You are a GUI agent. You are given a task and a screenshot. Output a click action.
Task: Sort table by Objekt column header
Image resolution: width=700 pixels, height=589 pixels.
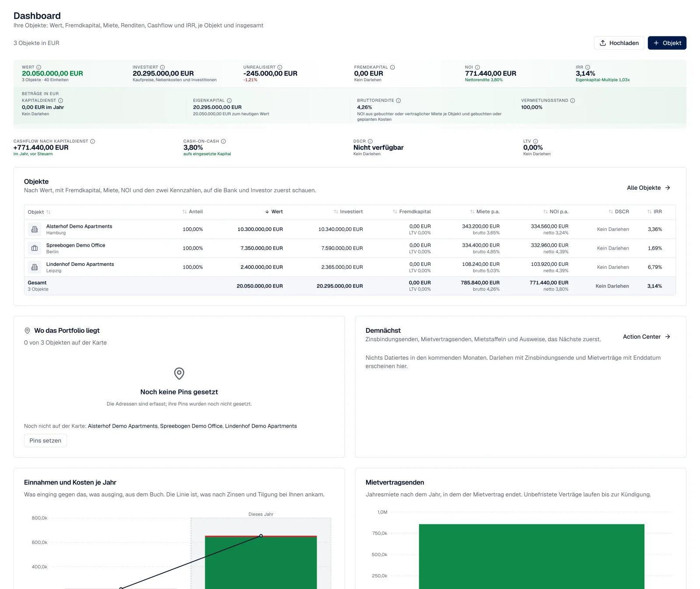point(39,212)
